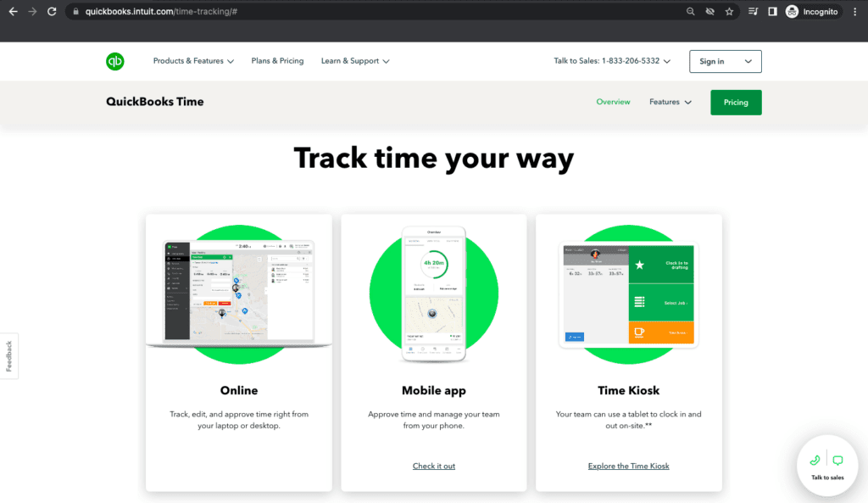Expand the Learn & Support menu

pos(355,61)
